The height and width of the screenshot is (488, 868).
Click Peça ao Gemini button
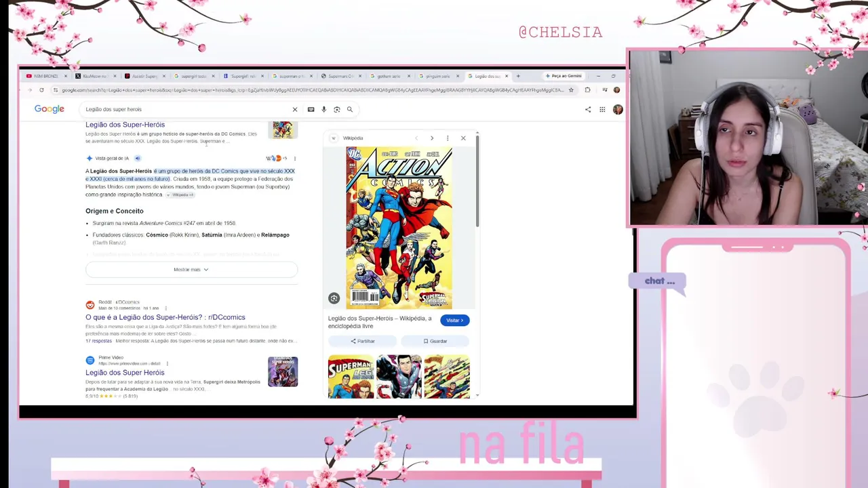(564, 76)
